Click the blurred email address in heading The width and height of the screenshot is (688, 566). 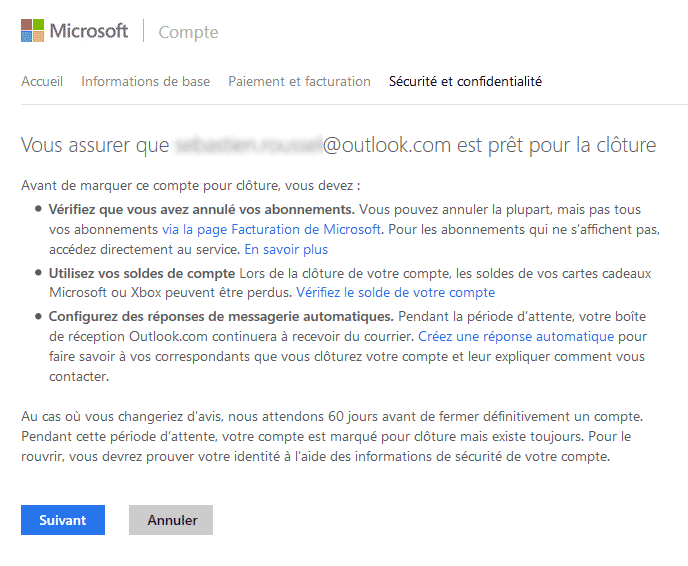(248, 145)
